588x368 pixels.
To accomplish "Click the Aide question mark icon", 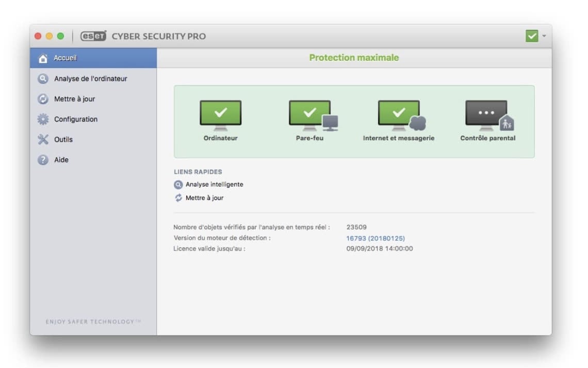I will [x=43, y=160].
